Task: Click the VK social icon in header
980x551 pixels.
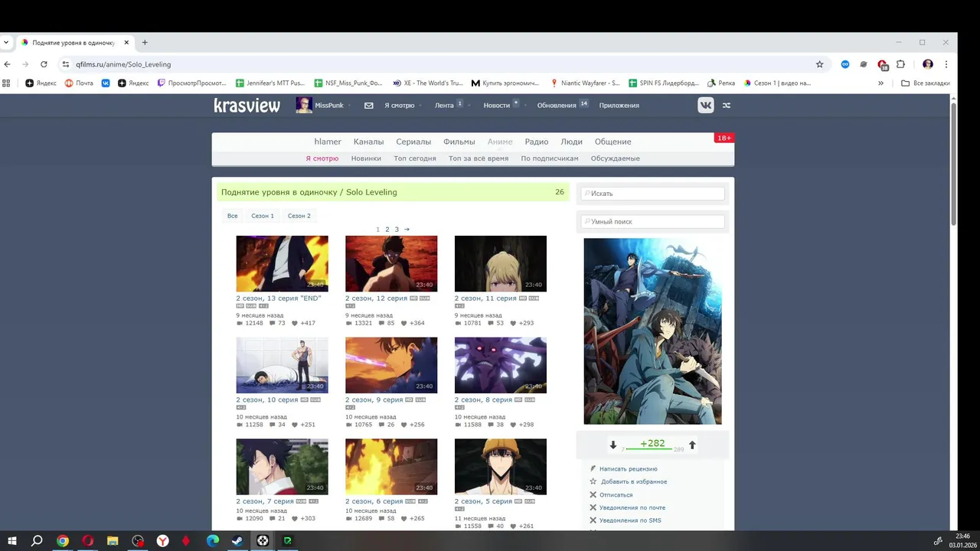Action: pos(706,106)
